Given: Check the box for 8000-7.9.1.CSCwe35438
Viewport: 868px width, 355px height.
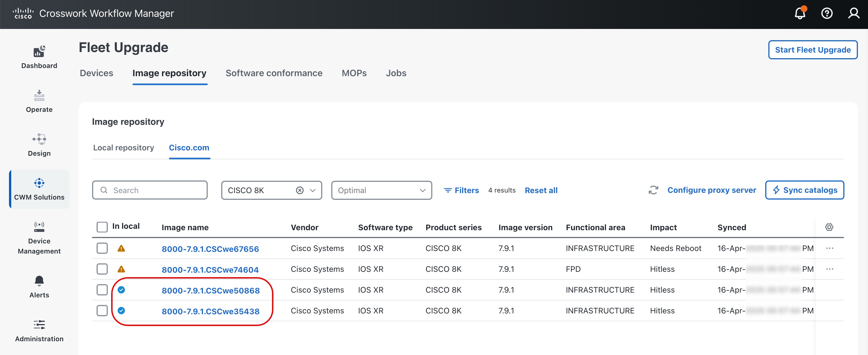Looking at the screenshot, I should pyautogui.click(x=102, y=311).
